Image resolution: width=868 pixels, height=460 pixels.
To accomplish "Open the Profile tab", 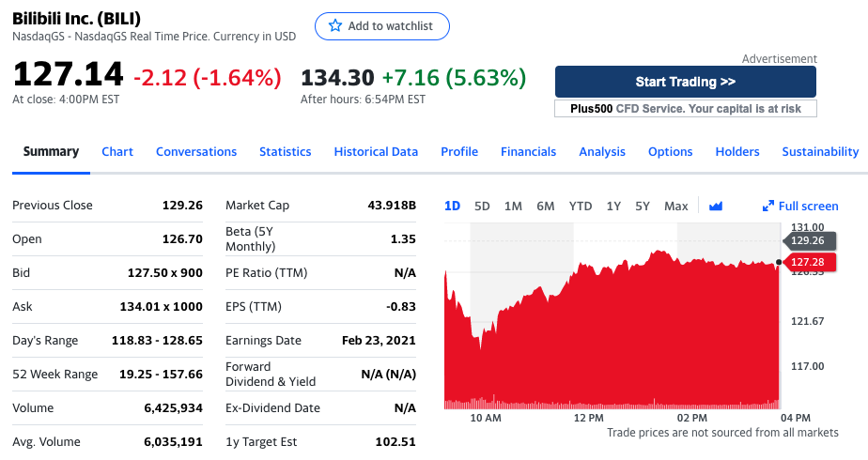I will pyautogui.click(x=459, y=151).
